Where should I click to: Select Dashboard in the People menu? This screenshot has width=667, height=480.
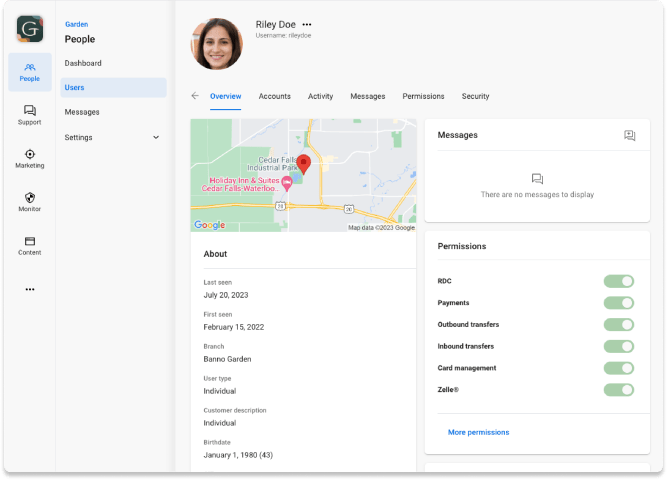pyautogui.click(x=83, y=63)
